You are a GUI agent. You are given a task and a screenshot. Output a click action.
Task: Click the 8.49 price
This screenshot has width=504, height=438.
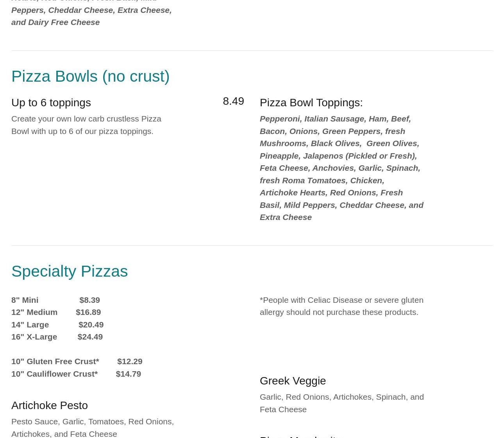(x=233, y=101)
